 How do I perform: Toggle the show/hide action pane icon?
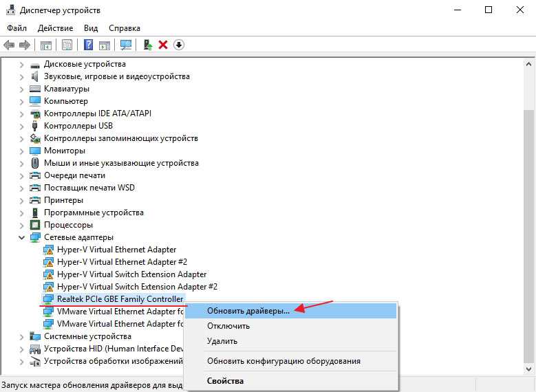point(105,45)
